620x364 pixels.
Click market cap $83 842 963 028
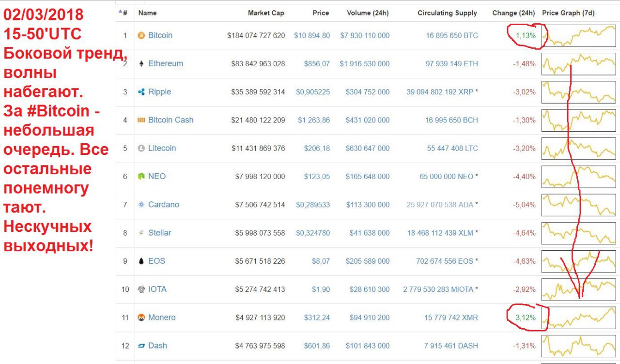258,64
